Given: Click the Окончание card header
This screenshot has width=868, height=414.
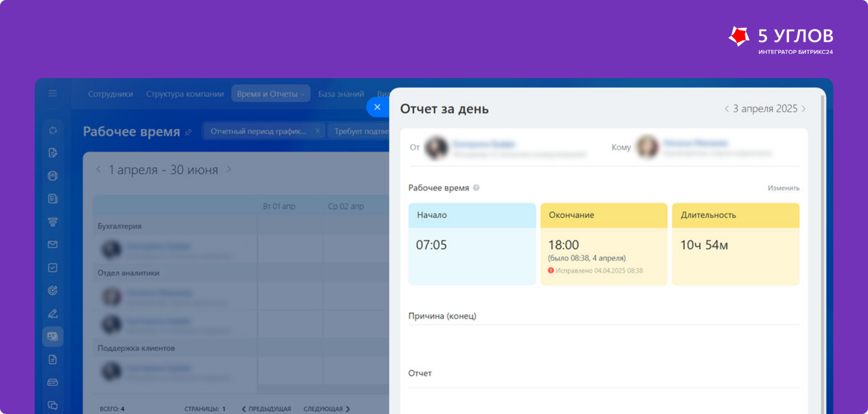Looking at the screenshot, I should pos(604,215).
